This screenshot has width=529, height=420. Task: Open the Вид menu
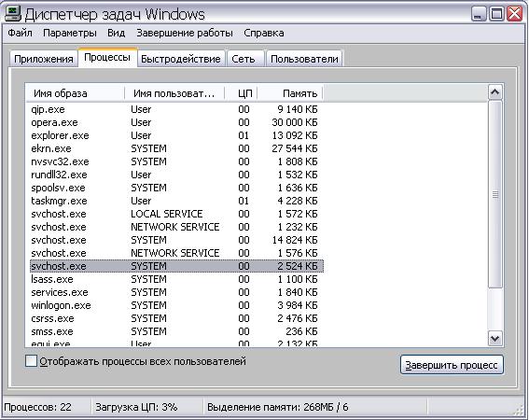(117, 33)
